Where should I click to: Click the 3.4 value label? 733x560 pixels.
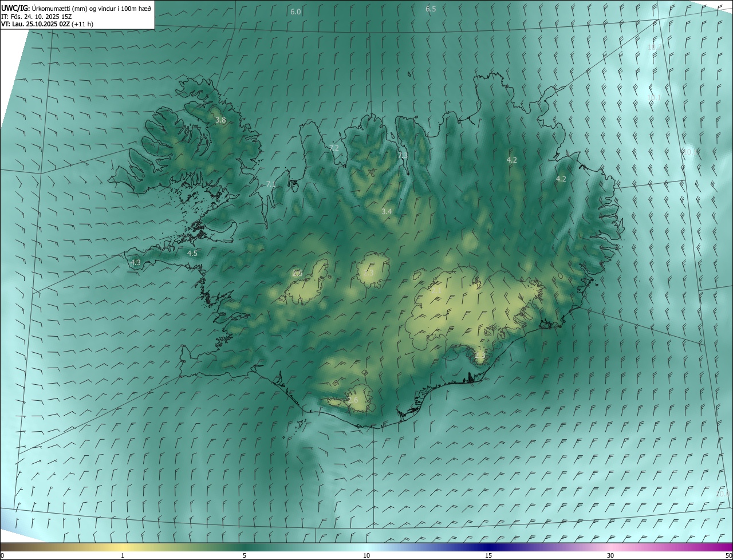pyautogui.click(x=387, y=211)
